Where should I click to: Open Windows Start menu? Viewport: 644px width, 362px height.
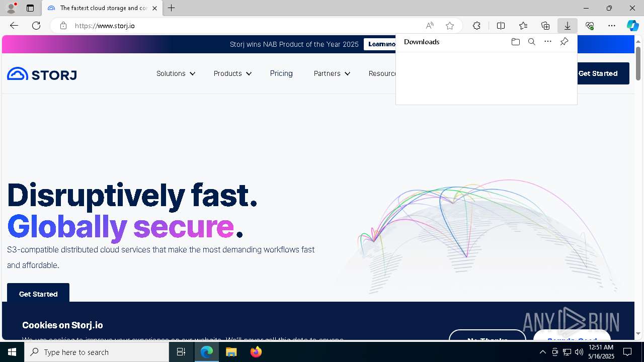click(12, 352)
